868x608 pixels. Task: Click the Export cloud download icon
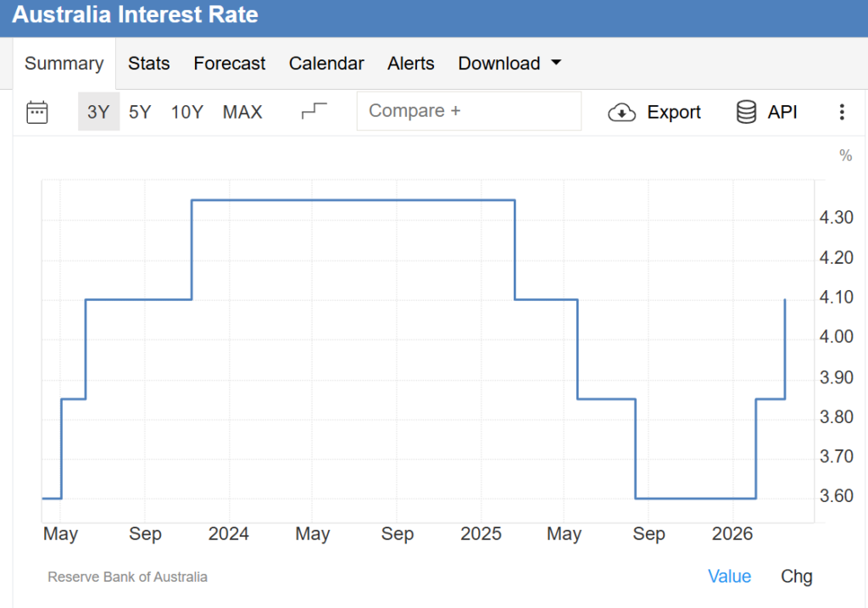(622, 112)
